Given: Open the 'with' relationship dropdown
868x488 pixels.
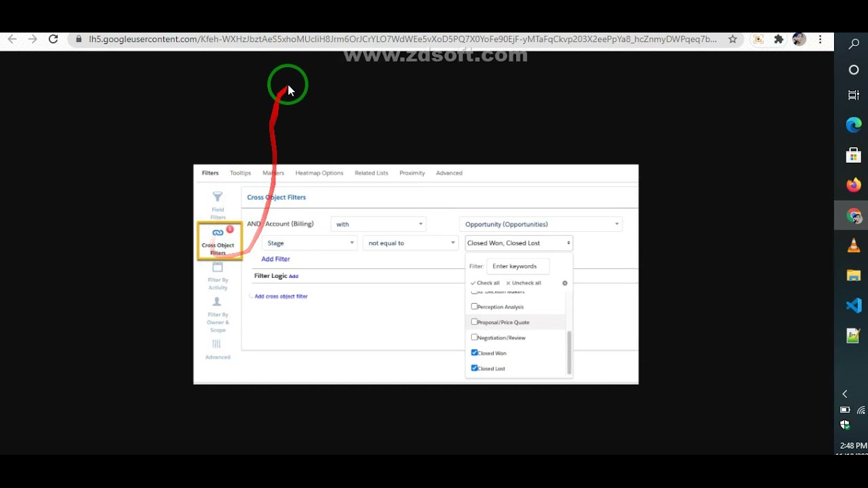Looking at the screenshot, I should tap(378, 224).
